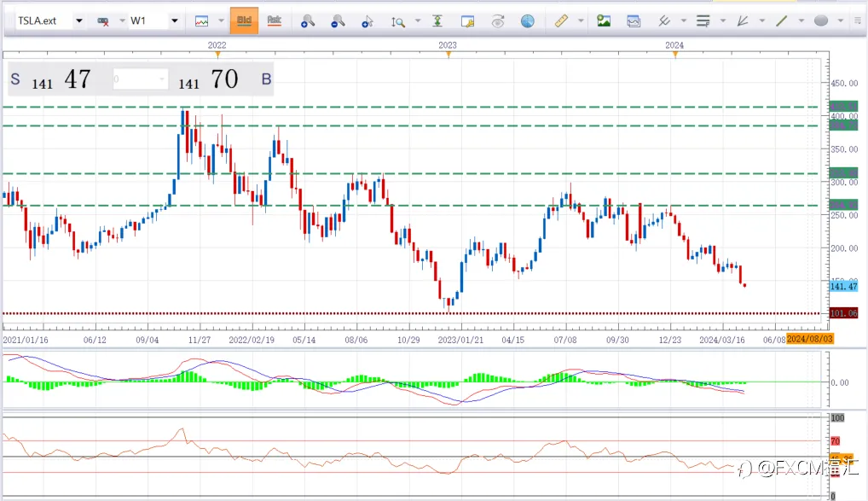Toggle the Bid price button
Screen dimensions: 868x501
tap(244, 20)
